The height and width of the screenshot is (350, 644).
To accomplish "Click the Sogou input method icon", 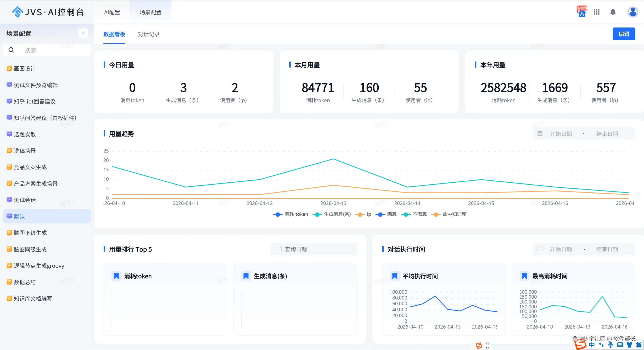I will [580, 345].
